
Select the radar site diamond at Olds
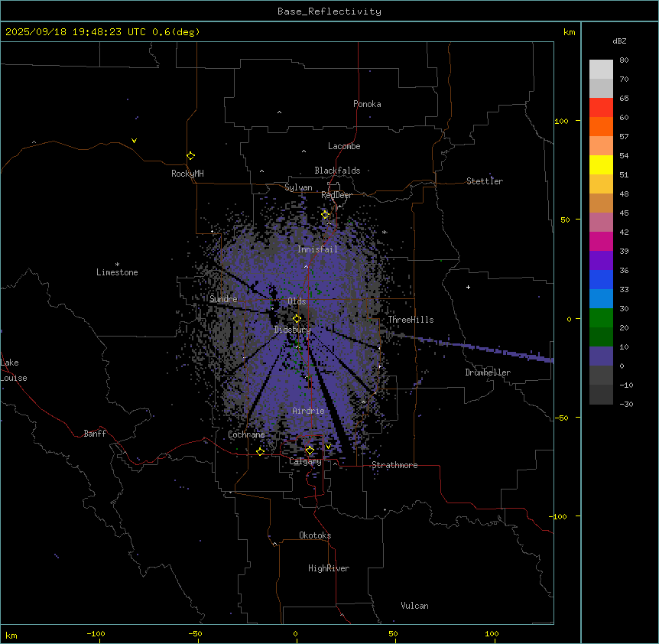[297, 318]
